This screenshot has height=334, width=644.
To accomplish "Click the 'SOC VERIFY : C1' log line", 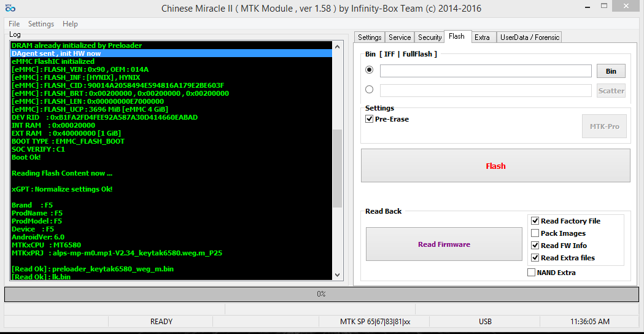I will [x=38, y=150].
